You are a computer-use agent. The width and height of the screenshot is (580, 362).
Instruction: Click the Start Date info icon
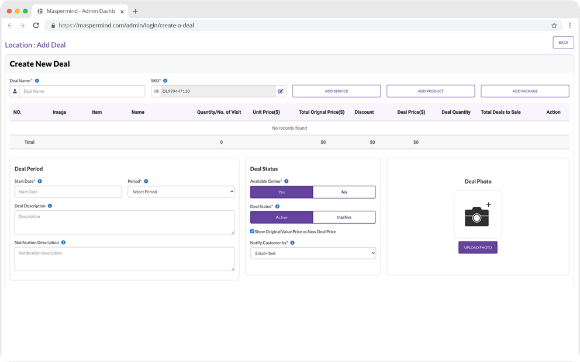coord(40,181)
